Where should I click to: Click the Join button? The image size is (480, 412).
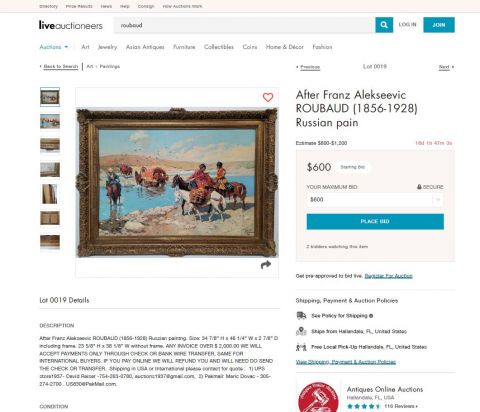[439, 25]
